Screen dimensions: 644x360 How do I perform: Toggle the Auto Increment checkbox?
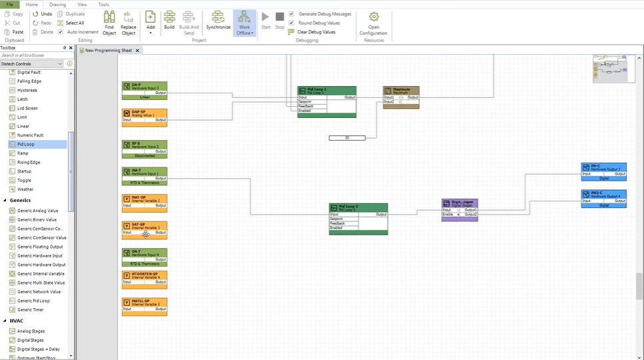61,31
